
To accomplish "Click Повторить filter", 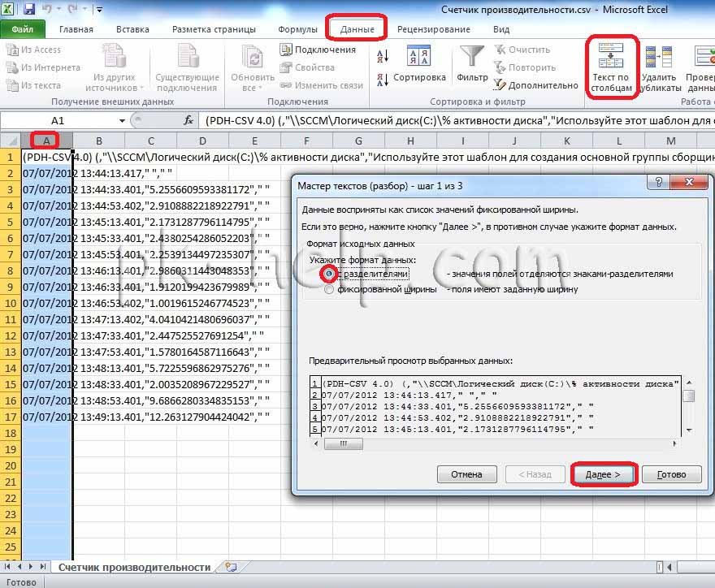I will point(526,67).
